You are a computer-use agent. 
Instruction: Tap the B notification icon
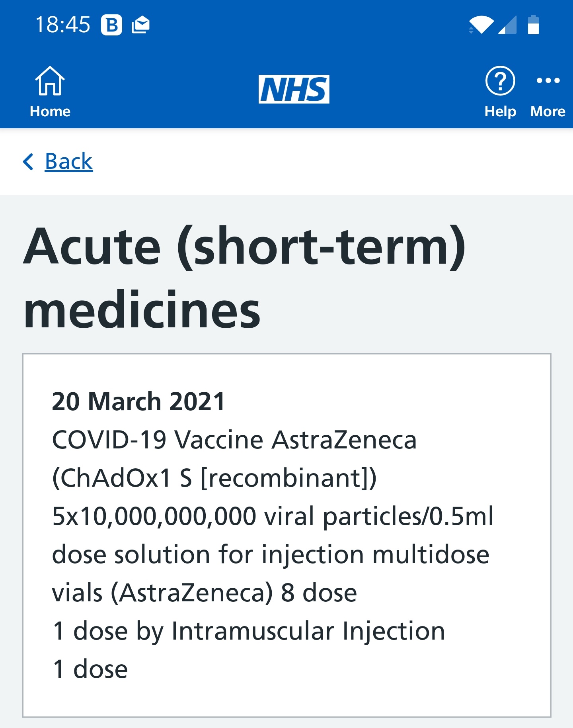(x=111, y=25)
